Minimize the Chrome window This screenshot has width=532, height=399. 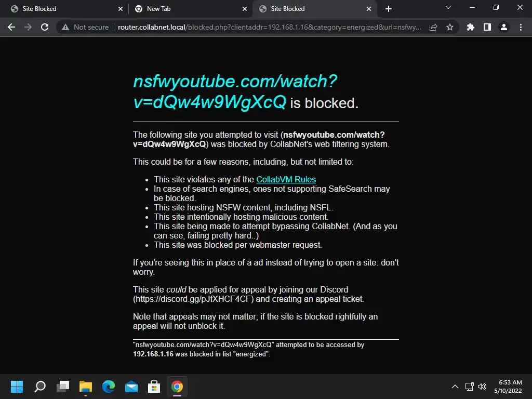pos(472,7)
